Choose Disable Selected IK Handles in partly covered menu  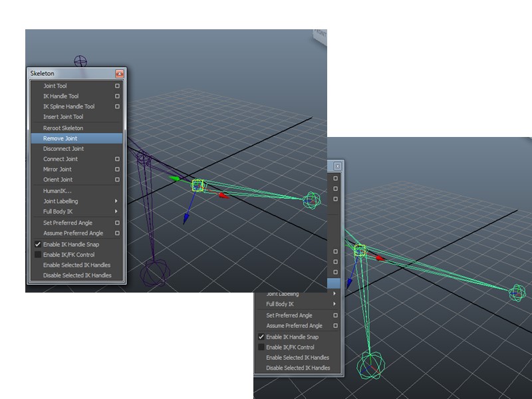point(298,368)
